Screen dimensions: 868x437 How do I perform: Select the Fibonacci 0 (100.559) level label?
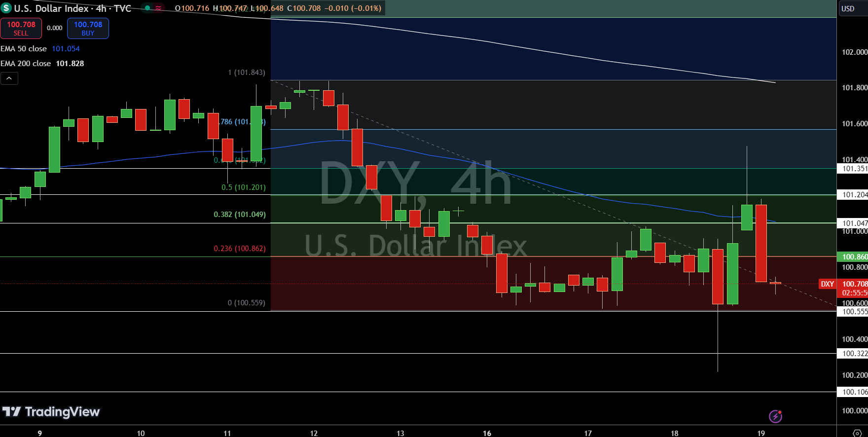point(247,303)
